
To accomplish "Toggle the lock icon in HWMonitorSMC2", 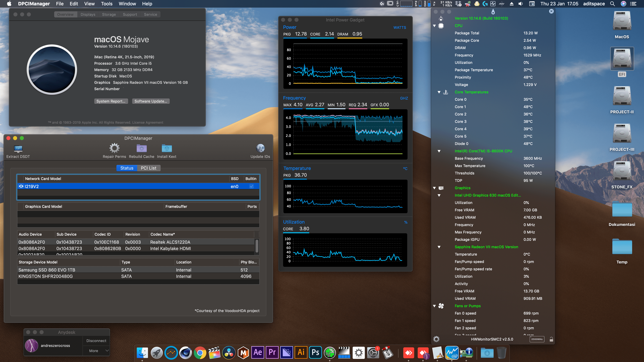I will pyautogui.click(x=551, y=339).
